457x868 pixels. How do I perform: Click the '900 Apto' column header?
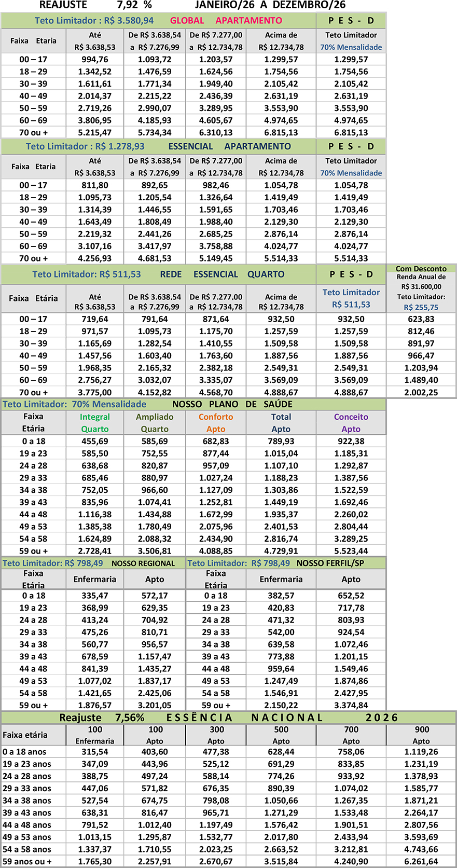(421, 735)
